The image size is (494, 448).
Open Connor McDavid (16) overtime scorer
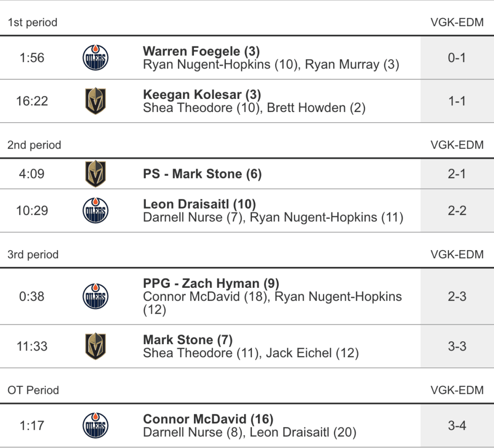coord(208,419)
